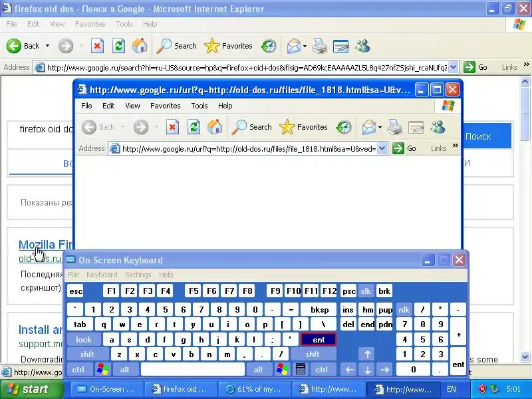The height and width of the screenshot is (399, 532).
Task: Click the left arrow key on keyboard
Action: [x=350, y=369]
